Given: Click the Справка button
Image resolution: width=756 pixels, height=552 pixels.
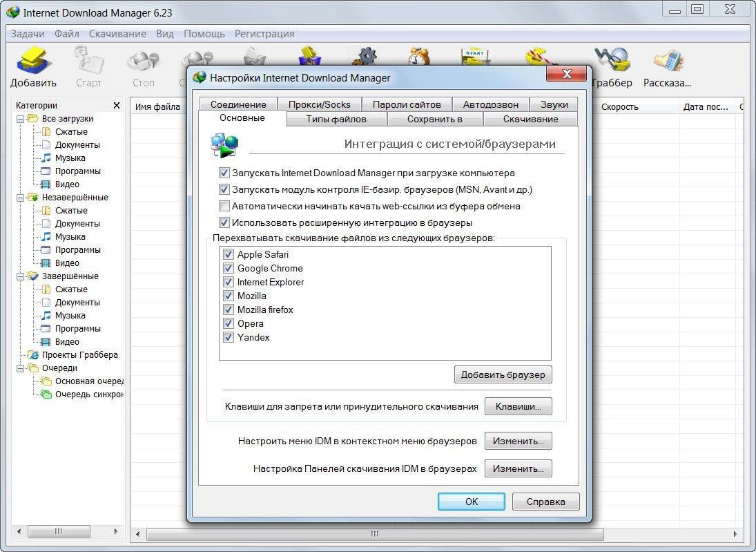Looking at the screenshot, I should 546,502.
